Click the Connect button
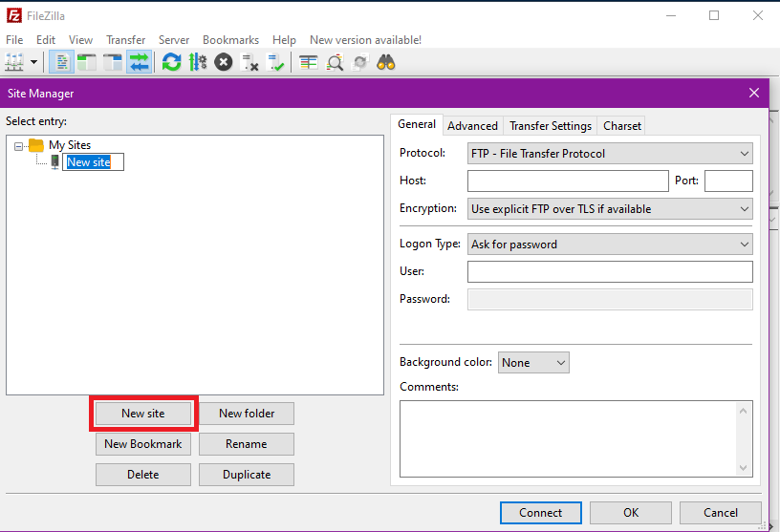This screenshot has height=532, width=780. [x=541, y=513]
